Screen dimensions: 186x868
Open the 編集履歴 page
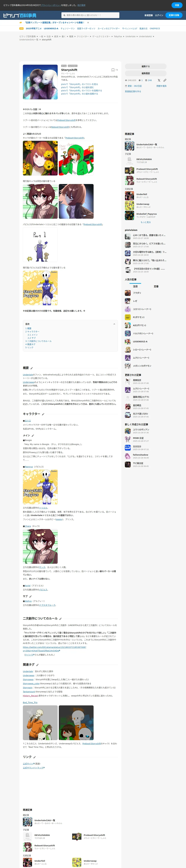145,73
